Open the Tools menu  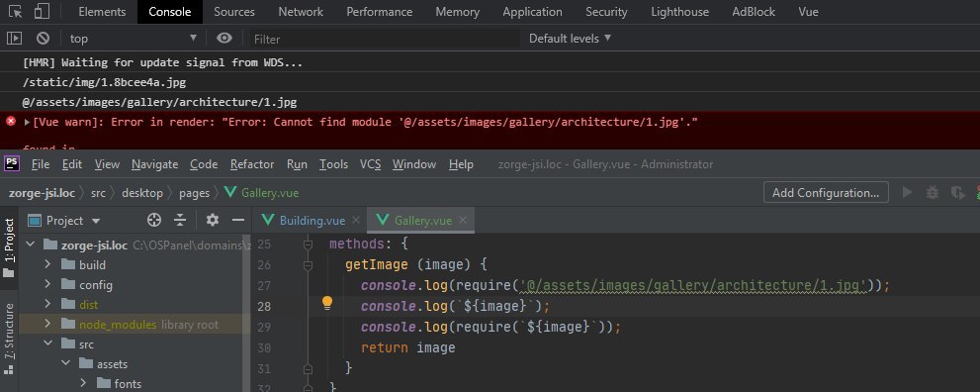click(x=333, y=164)
